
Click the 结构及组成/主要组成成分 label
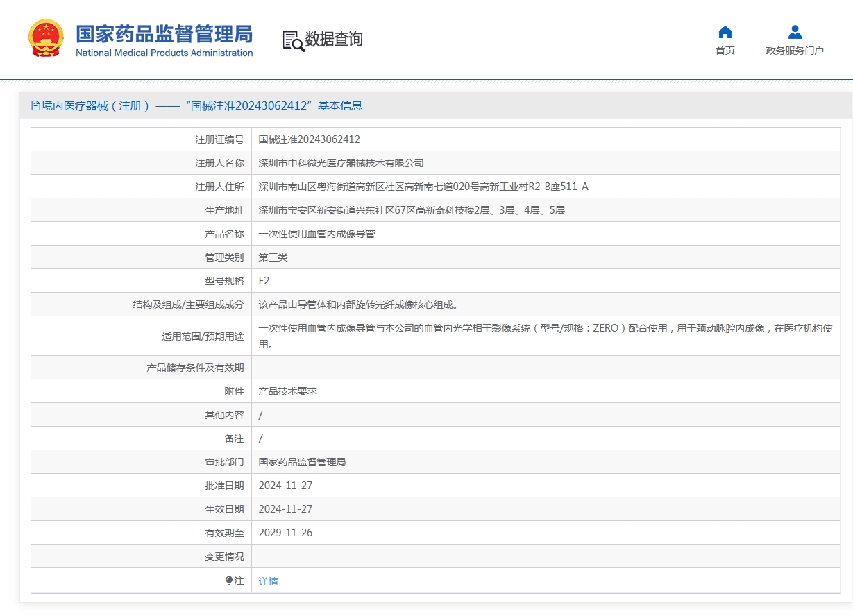(x=189, y=305)
